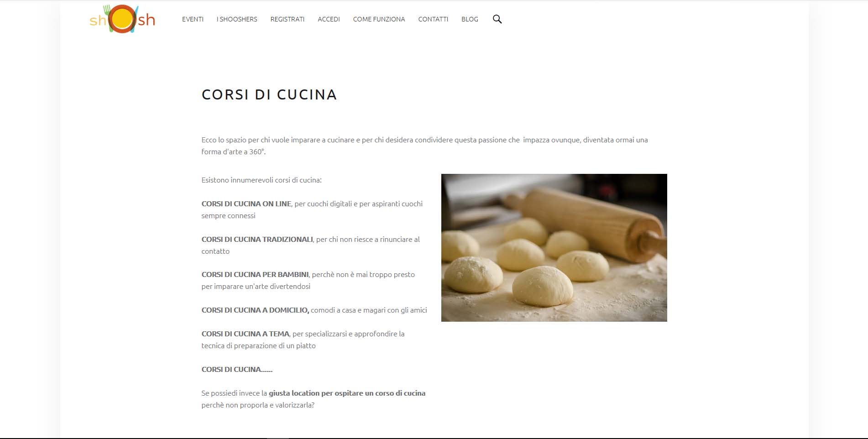Click the CORSI DI CUCINA heading

(269, 94)
